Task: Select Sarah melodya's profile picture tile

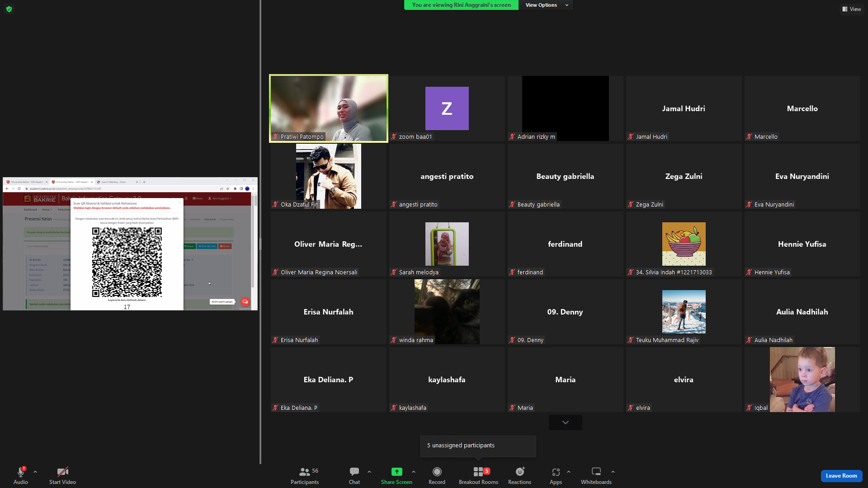Action: [447, 244]
